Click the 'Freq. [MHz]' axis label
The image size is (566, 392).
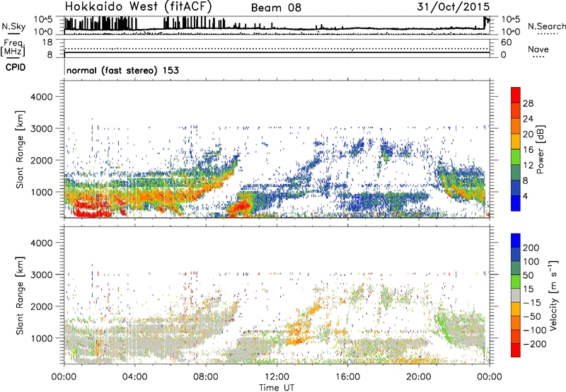coord(14,47)
